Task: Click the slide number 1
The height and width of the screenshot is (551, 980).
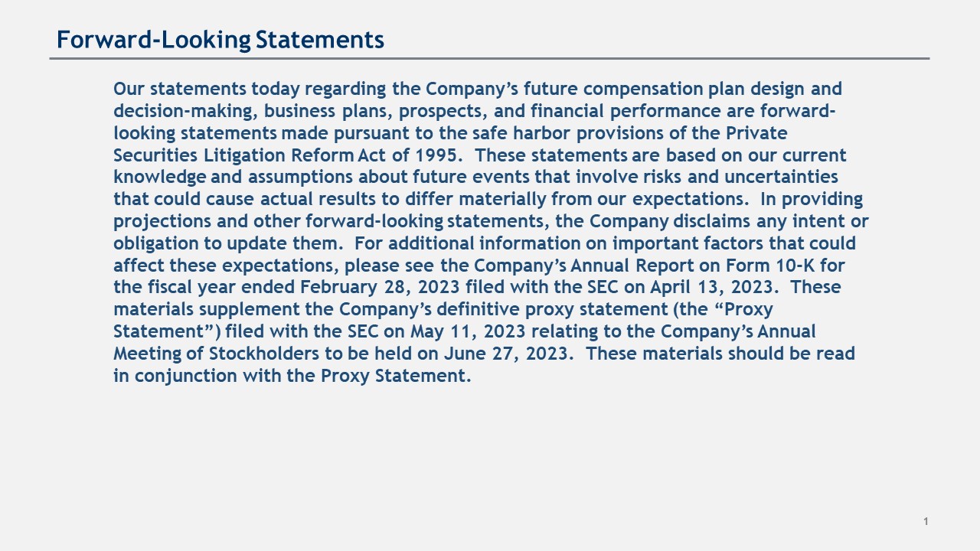Action: tap(926, 522)
